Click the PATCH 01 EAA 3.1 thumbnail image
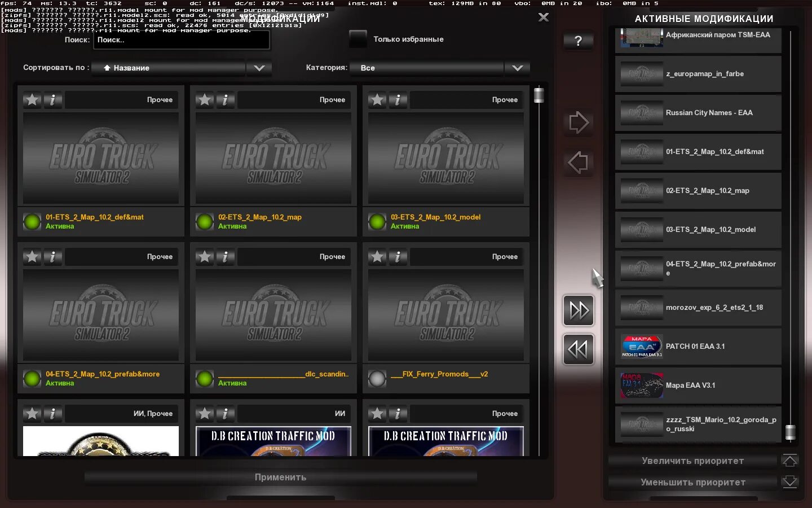This screenshot has width=812, height=508. coord(642,347)
